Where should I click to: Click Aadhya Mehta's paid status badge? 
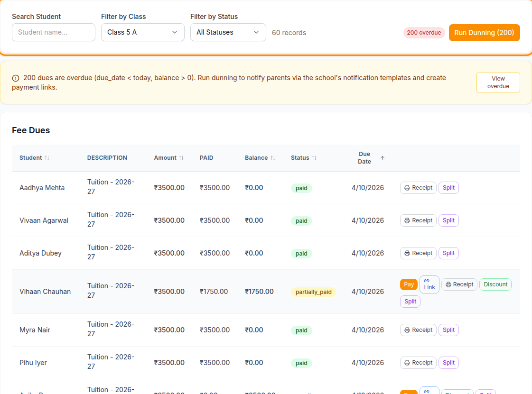click(301, 188)
